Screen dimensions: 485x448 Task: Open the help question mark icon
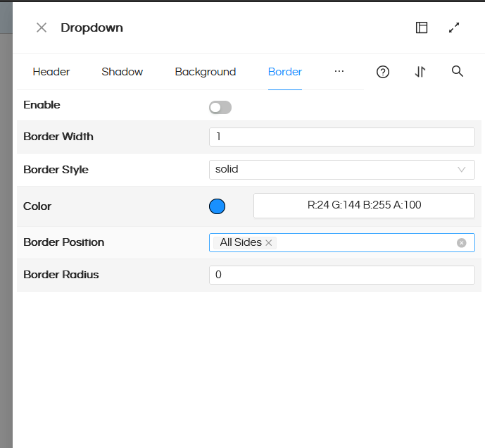[383, 72]
